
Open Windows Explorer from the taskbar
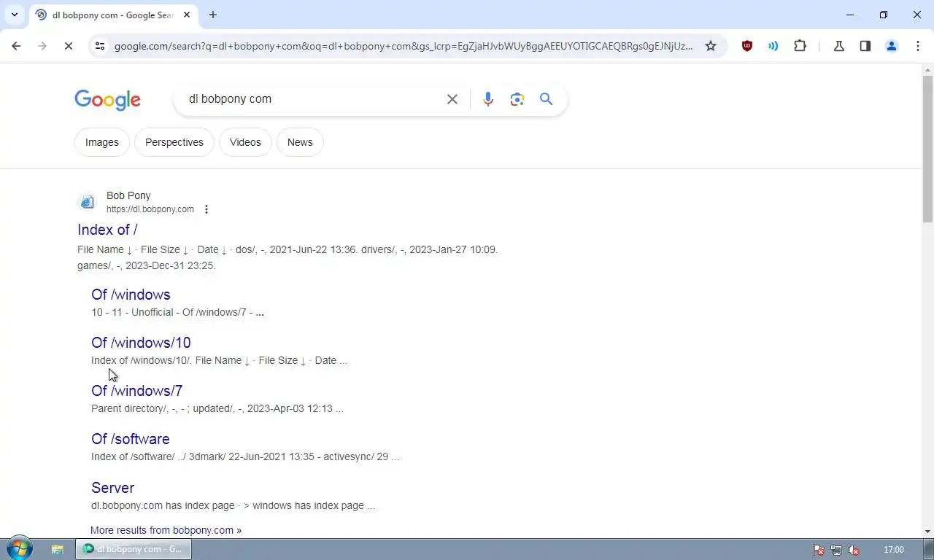[57, 549]
